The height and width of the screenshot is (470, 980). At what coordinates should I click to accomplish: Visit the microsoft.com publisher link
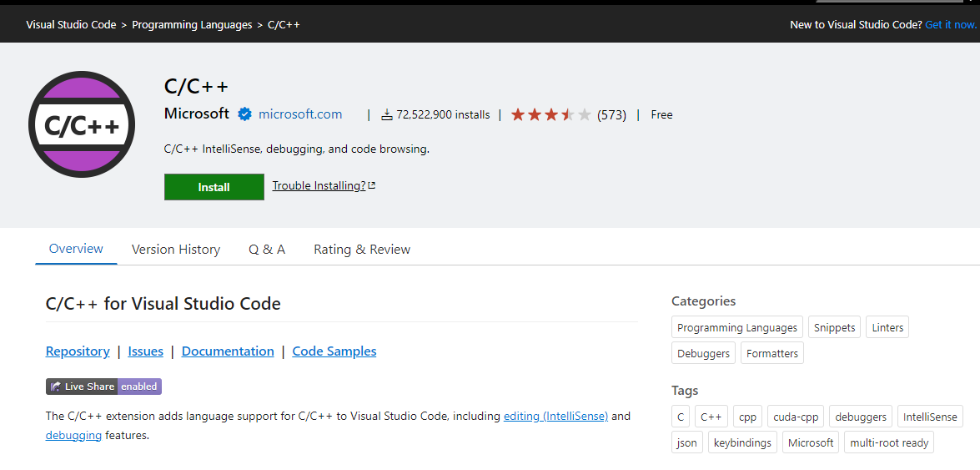[x=300, y=114]
